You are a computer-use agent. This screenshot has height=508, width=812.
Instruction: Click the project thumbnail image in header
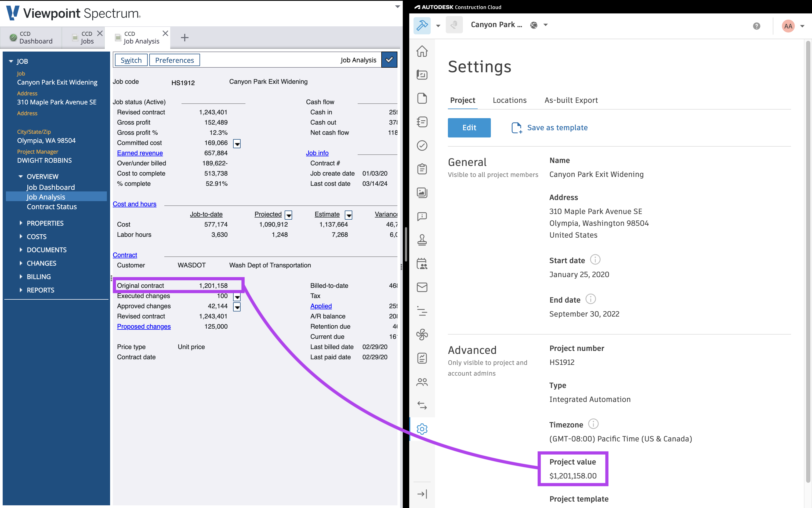point(454,25)
